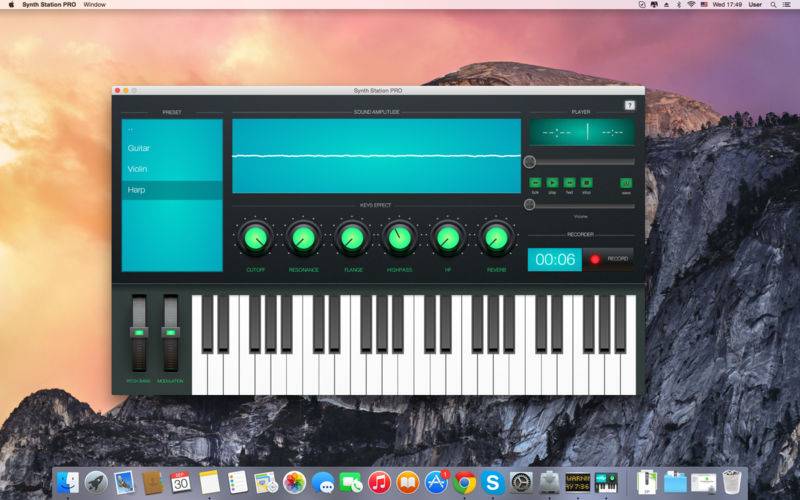Click the Modulation fader handle
The image size is (800, 500).
point(170,333)
